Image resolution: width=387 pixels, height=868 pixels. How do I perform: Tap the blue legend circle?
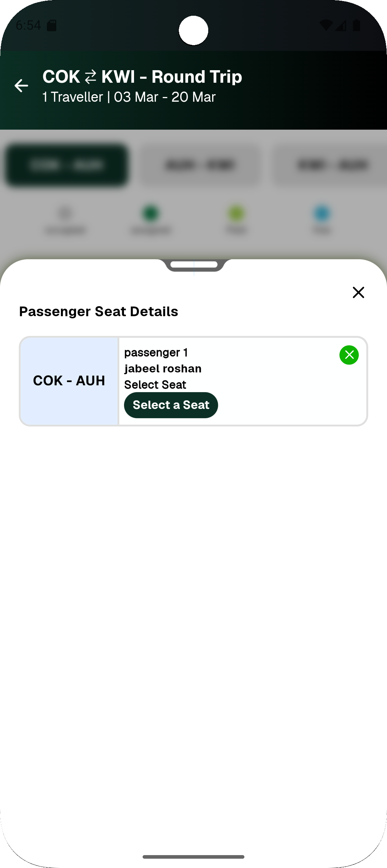click(x=322, y=214)
